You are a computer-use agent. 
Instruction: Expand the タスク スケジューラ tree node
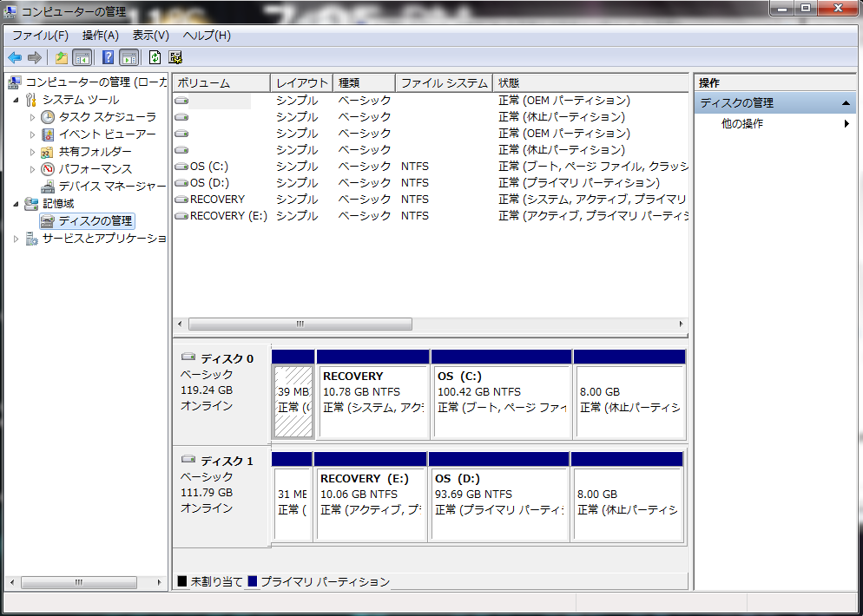point(33,117)
